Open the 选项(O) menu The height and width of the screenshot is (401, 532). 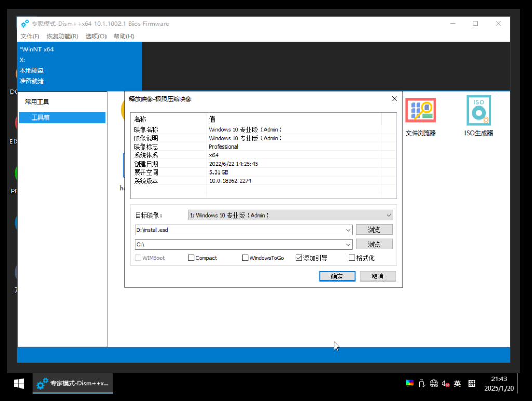(x=96, y=36)
